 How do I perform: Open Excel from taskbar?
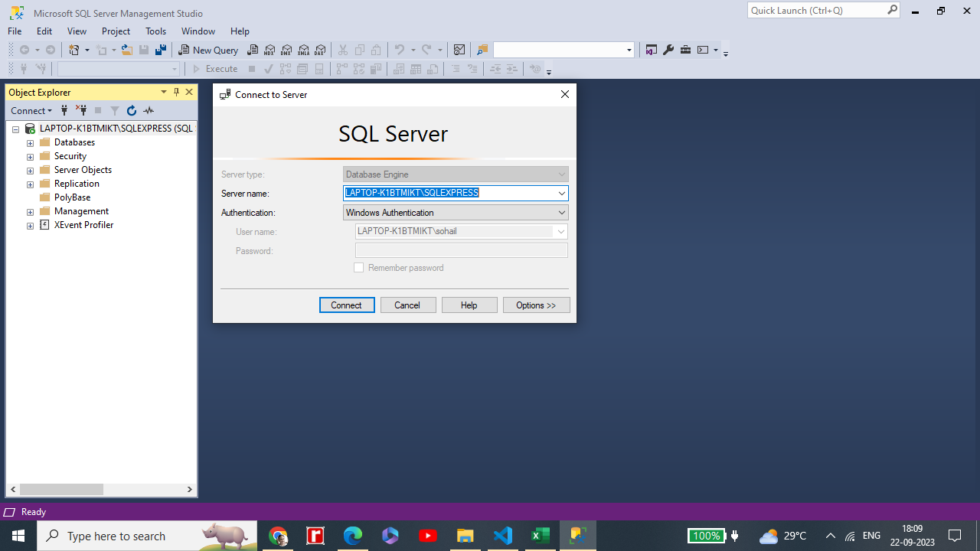pos(541,536)
